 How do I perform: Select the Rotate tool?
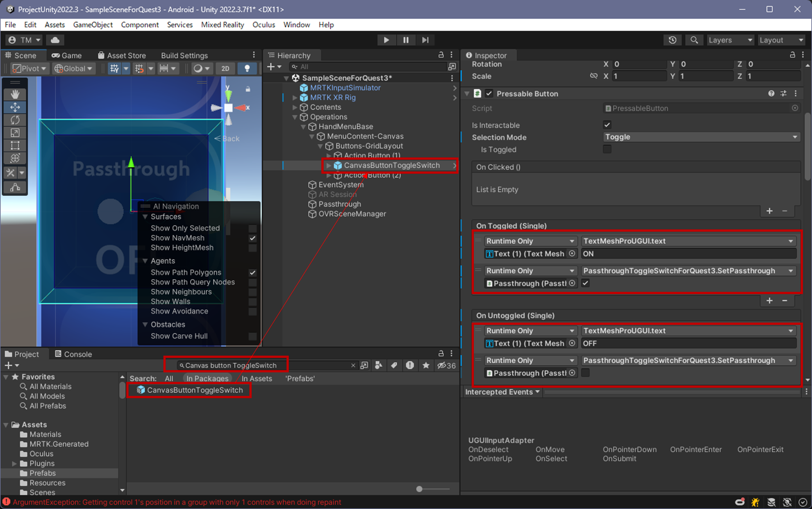[x=15, y=120]
